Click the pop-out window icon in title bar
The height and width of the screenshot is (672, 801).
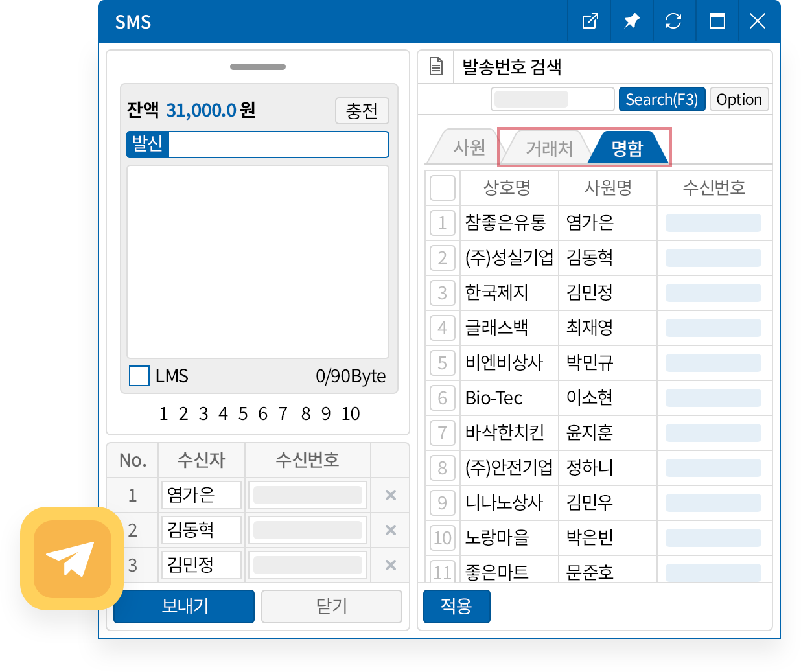tap(590, 21)
